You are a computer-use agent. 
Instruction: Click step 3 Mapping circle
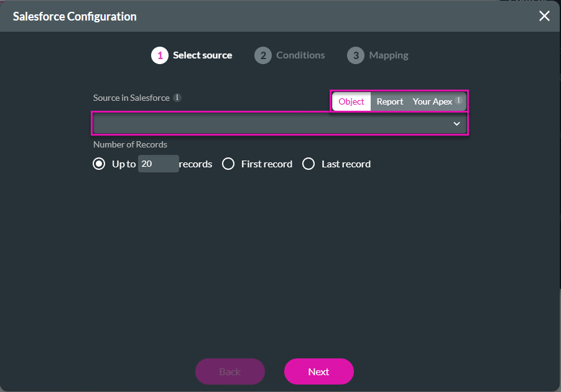(356, 55)
